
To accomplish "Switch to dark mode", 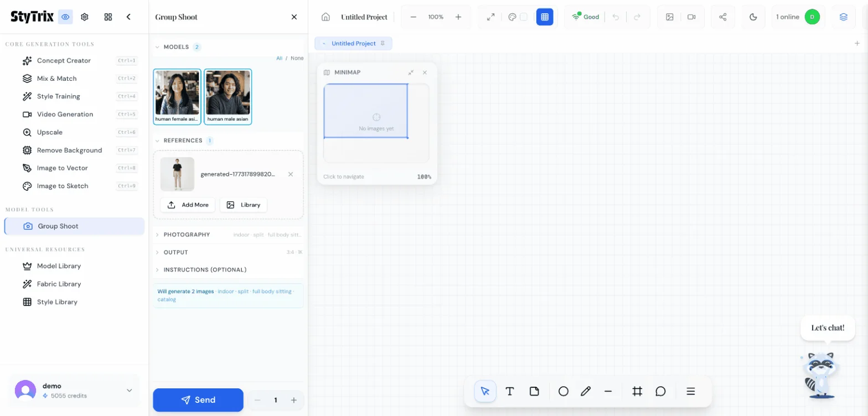I will tap(753, 17).
